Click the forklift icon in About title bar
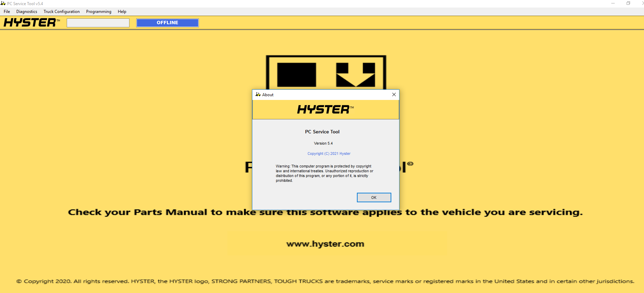The width and height of the screenshot is (644, 293). pos(258,94)
